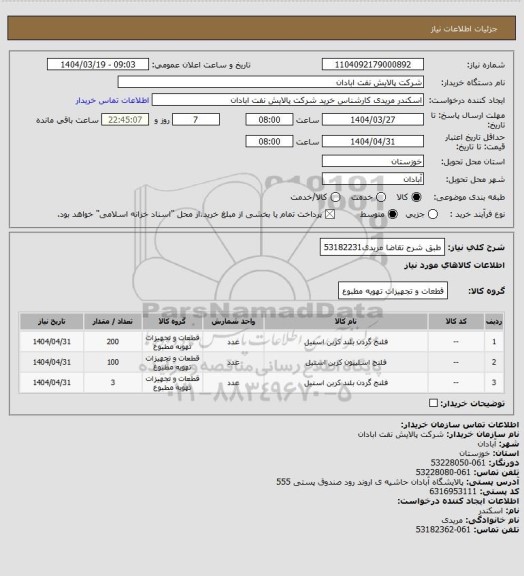524x576 pixels.
Task: Select the جزیی purchase type radio
Action: pos(433,215)
